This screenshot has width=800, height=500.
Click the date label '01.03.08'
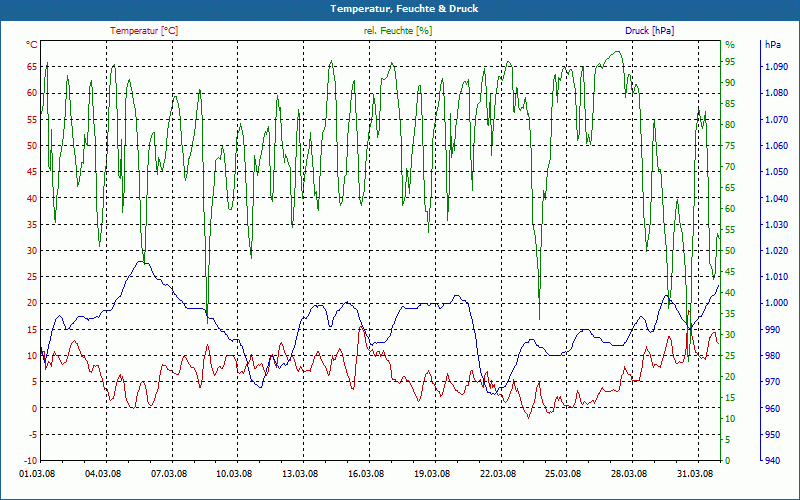(x=37, y=473)
